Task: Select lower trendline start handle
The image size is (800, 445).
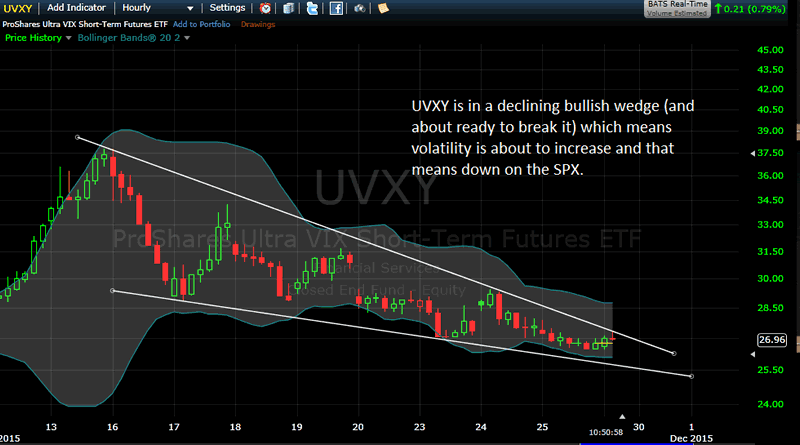Action: click(113, 291)
